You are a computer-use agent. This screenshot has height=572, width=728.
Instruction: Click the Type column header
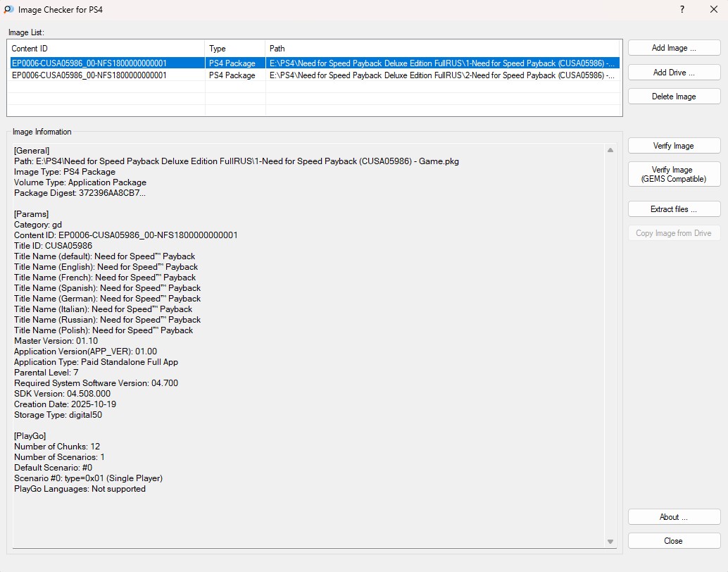point(235,49)
